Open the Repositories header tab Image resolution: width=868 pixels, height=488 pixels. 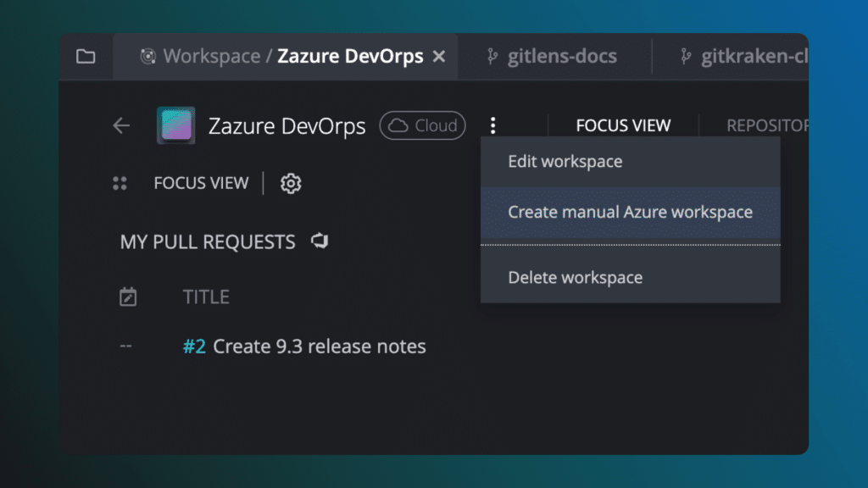coord(766,126)
